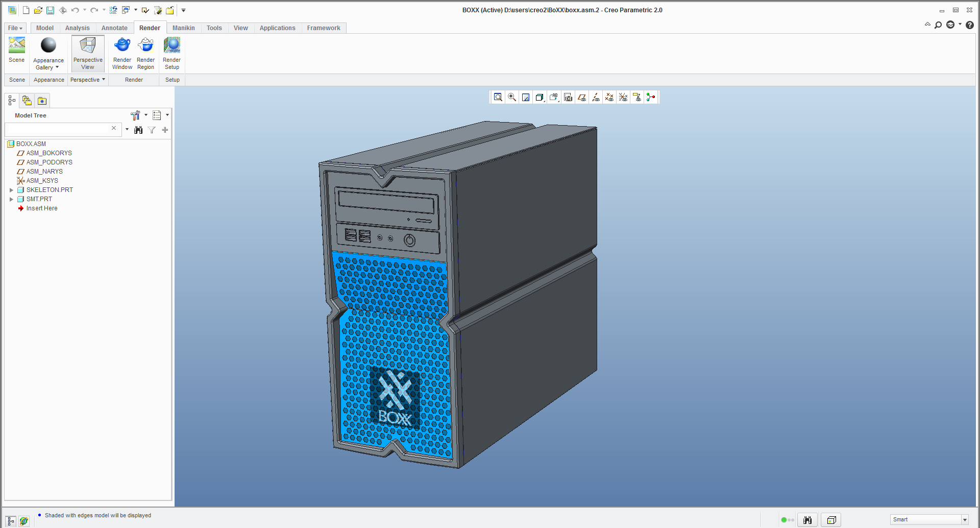Viewport: 980px width, 528px height.
Task: Activate the Zoom In magnifier in graphics toolbar
Action: tap(511, 97)
